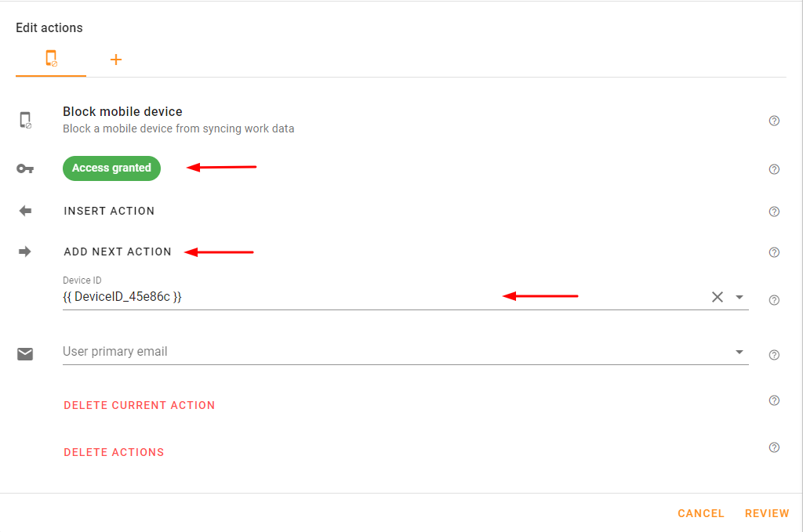Click DELETE ACTIONS
803x532 pixels.
click(114, 452)
